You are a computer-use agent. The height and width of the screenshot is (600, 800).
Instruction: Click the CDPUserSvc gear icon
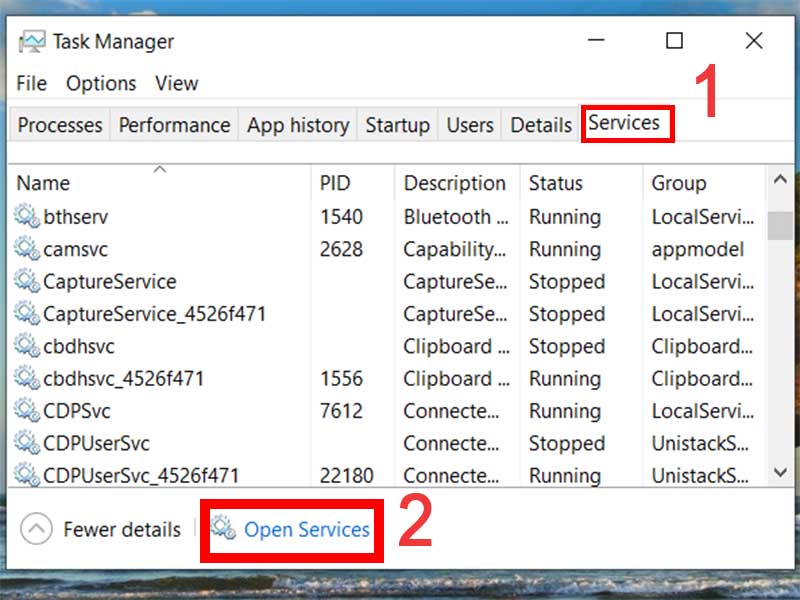coord(27,443)
